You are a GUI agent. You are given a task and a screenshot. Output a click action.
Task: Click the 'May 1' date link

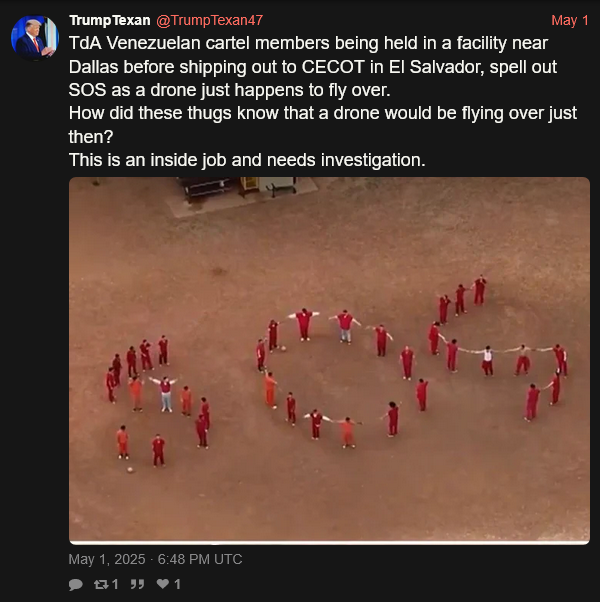[x=570, y=20]
